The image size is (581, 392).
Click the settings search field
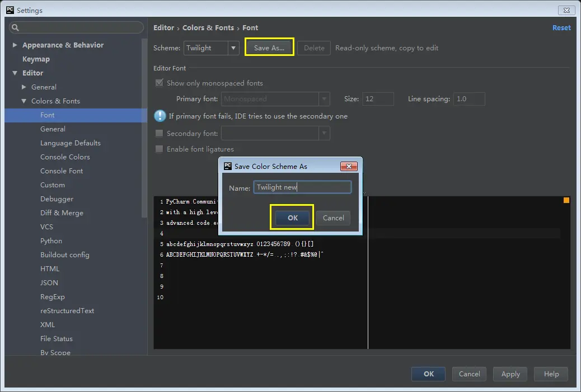point(76,27)
